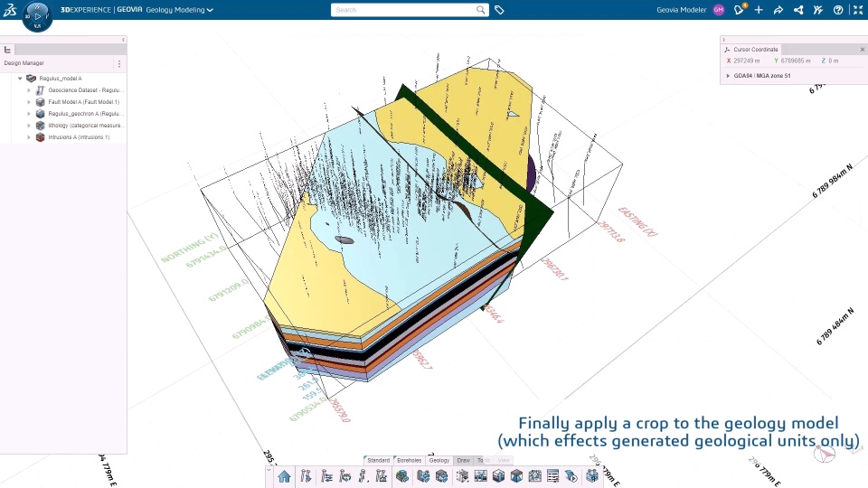
Task: Click the cross-section image icon
Action: point(480,476)
